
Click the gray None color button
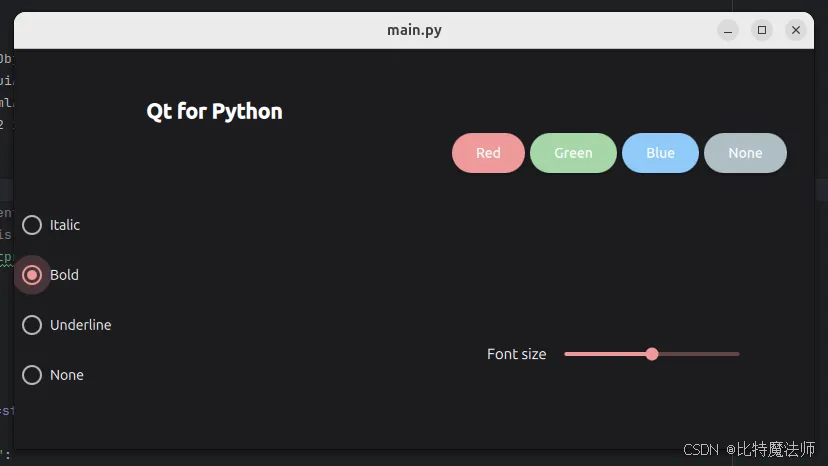[745, 153]
